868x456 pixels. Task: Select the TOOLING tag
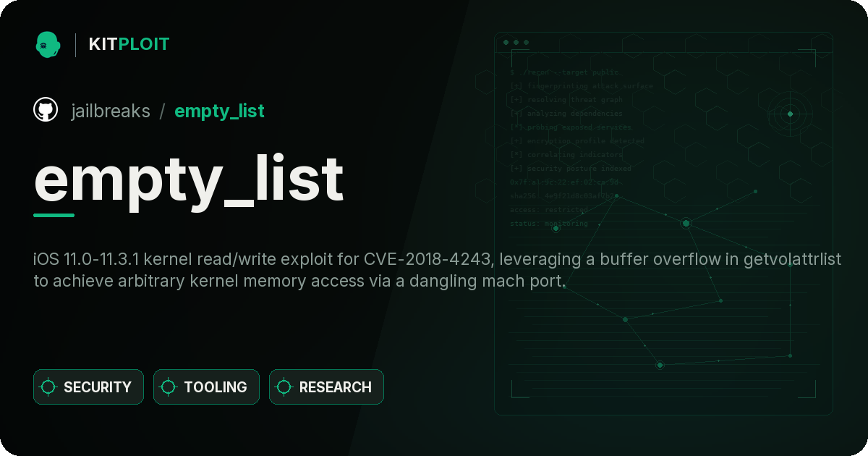tap(206, 387)
